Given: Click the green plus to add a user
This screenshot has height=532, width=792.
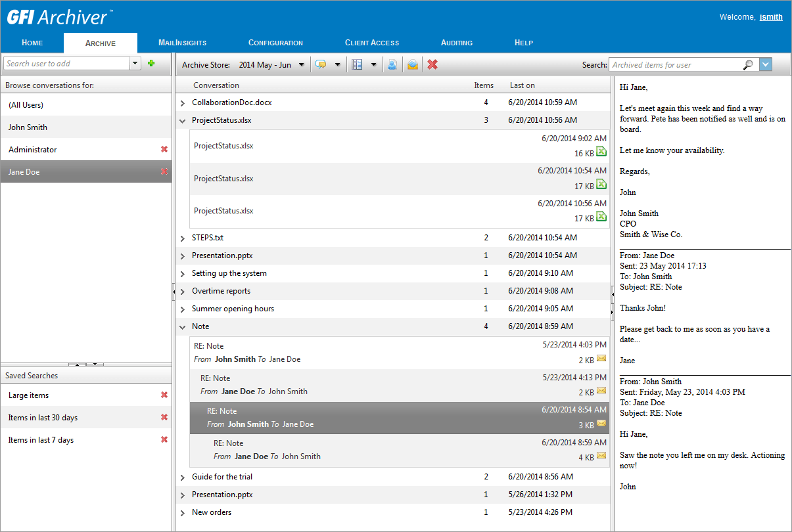Looking at the screenshot, I should (x=151, y=64).
